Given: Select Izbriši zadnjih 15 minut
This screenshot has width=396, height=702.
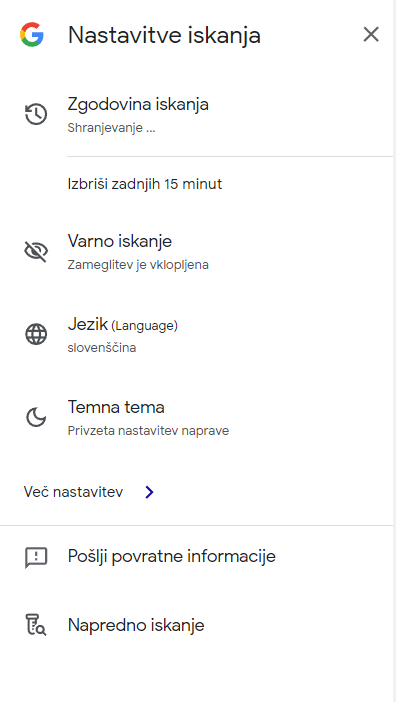Looking at the screenshot, I should [145, 184].
